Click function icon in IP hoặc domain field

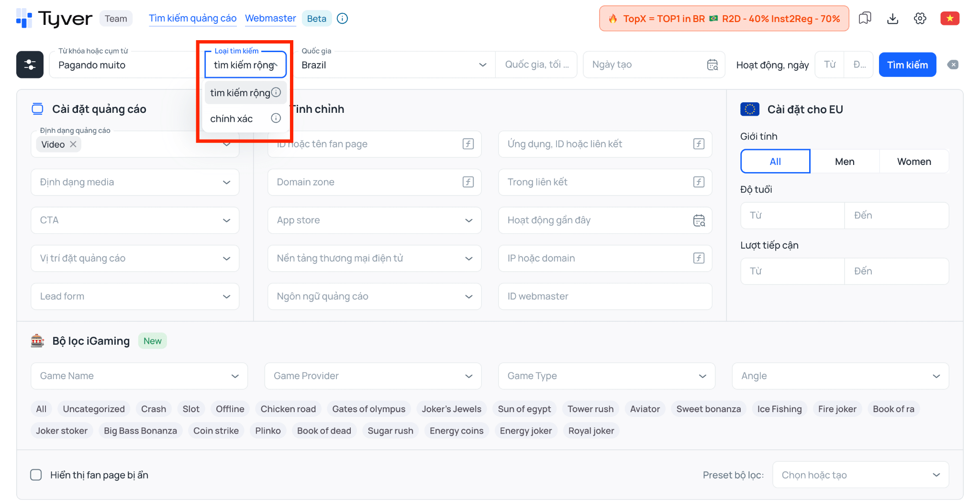click(699, 258)
